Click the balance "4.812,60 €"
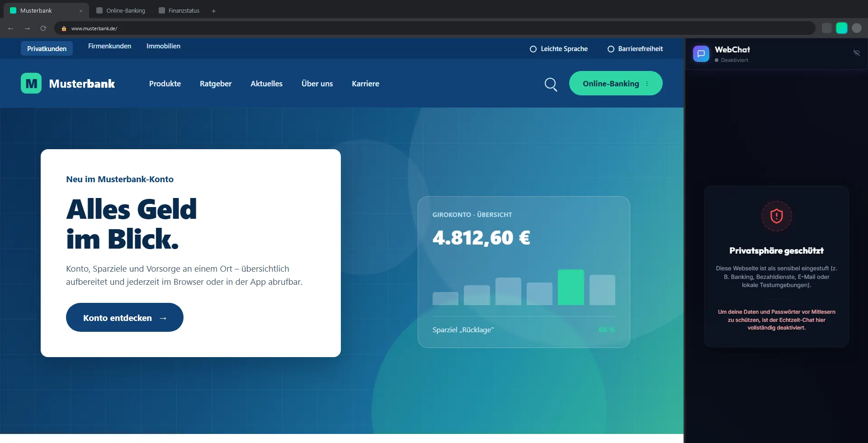Viewport: 868px width, 443px height. point(481,238)
